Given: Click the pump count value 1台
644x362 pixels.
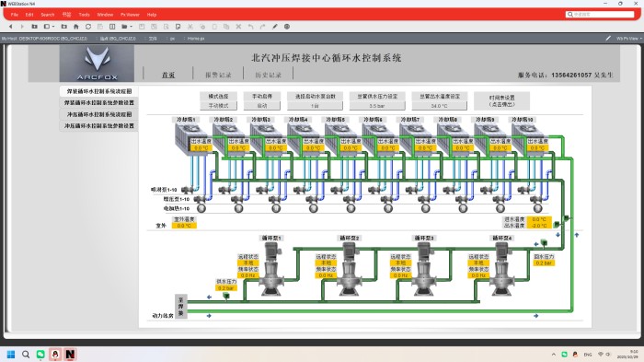Looking at the screenshot, I should 315,106.
